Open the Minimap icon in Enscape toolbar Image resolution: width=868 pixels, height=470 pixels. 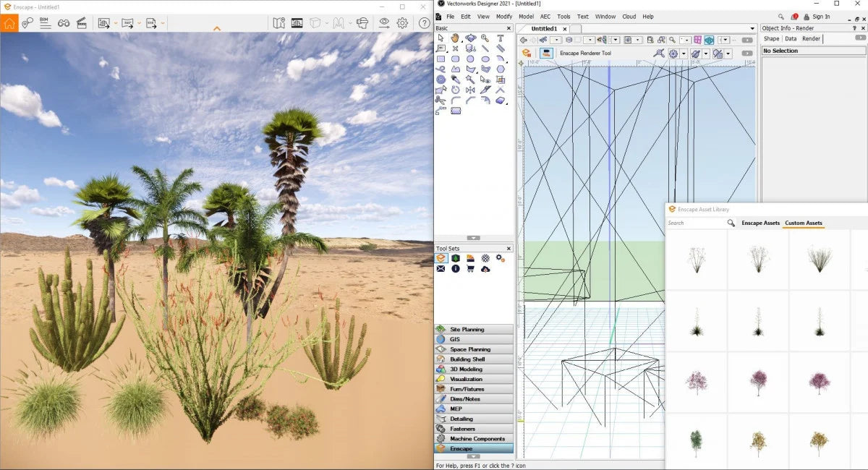(279, 23)
